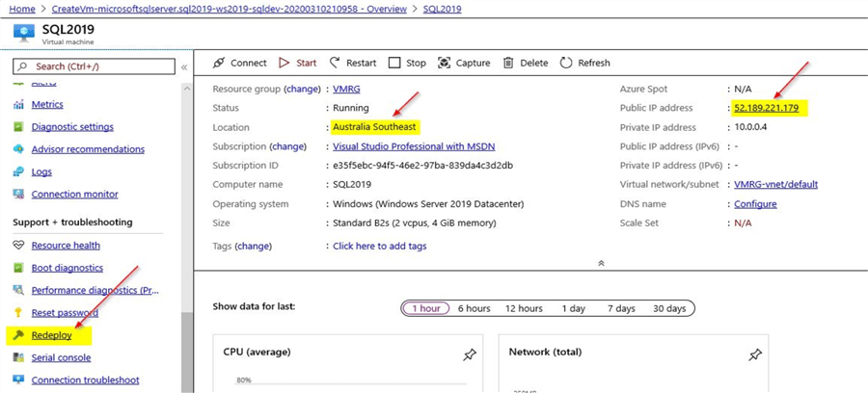
Task: Click the SQL2019 virtual machine icon in header
Action: pyautogui.click(x=24, y=33)
